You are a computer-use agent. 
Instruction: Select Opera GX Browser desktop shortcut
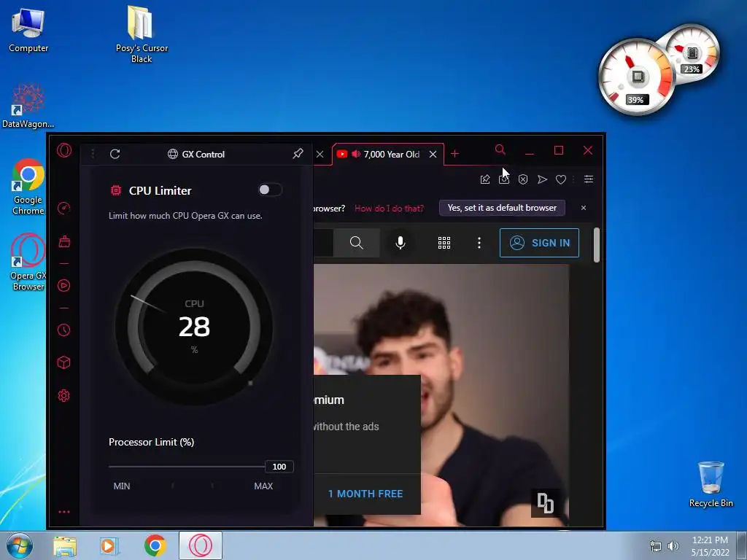click(x=28, y=262)
